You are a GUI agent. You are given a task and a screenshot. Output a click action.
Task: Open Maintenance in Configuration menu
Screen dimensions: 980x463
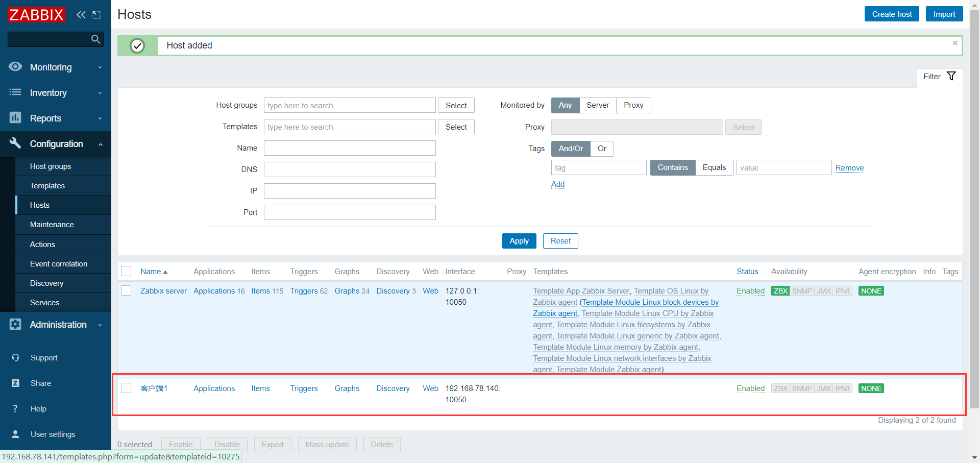[x=52, y=225]
